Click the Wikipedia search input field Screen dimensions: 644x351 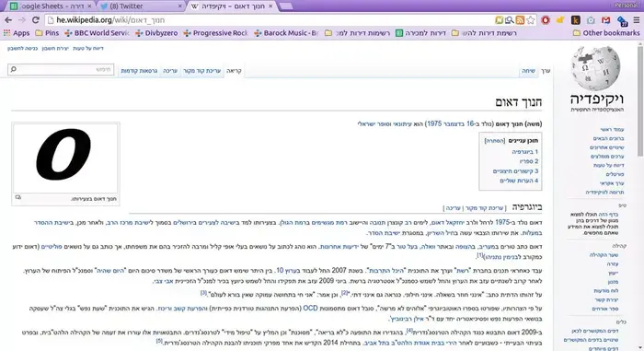[61, 69]
